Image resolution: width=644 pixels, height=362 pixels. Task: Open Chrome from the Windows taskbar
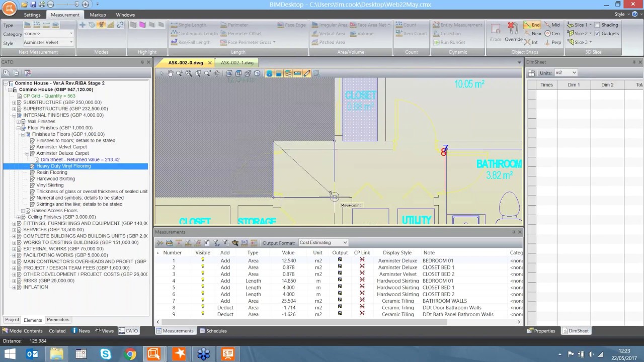tap(130, 354)
